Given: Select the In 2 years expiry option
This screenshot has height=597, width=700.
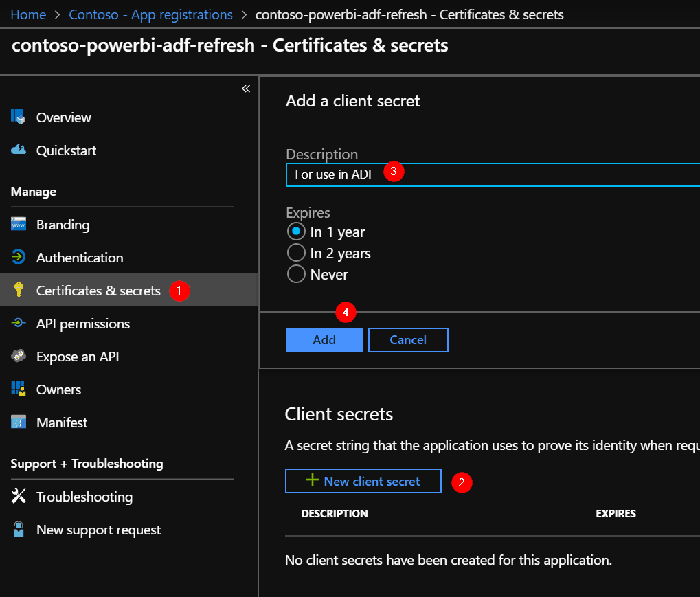Looking at the screenshot, I should 296,253.
